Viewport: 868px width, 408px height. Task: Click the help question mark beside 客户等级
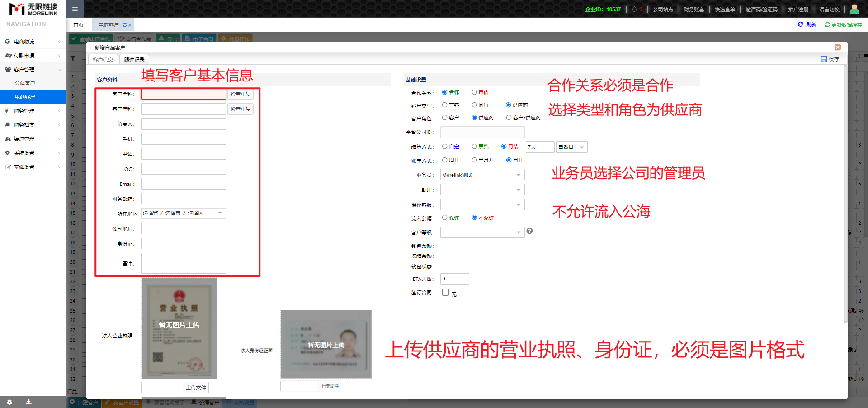[529, 231]
